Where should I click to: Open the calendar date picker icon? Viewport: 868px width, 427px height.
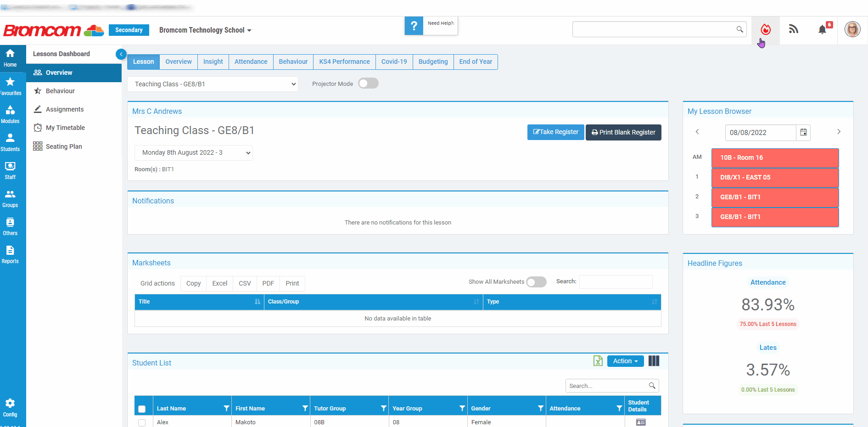[x=803, y=132]
